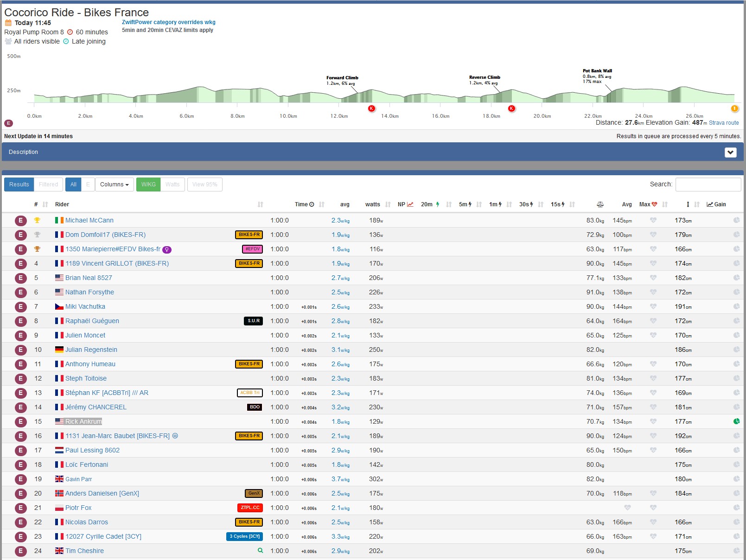Click the height column header icon
Image resolution: width=746 pixels, height=560 pixels.
pyautogui.click(x=688, y=204)
